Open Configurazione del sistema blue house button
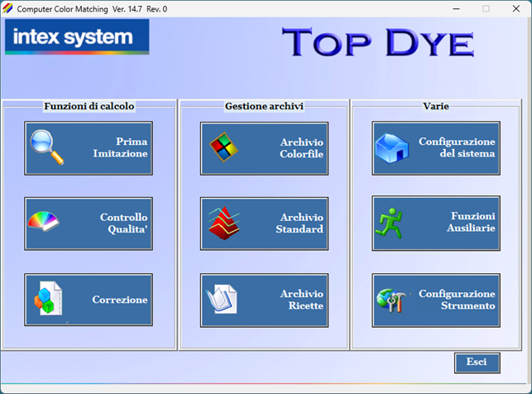The width and height of the screenshot is (532, 394). (x=436, y=148)
